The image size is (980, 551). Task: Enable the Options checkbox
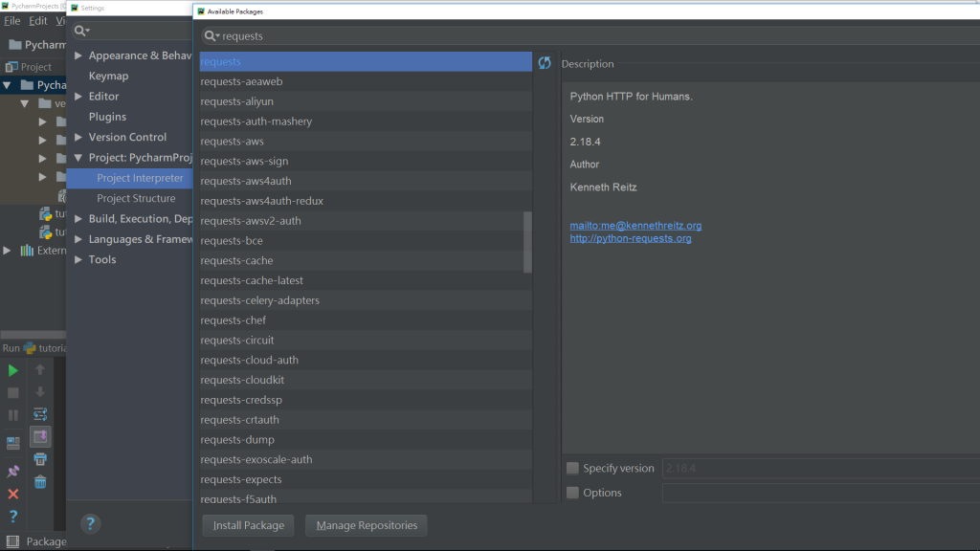572,493
